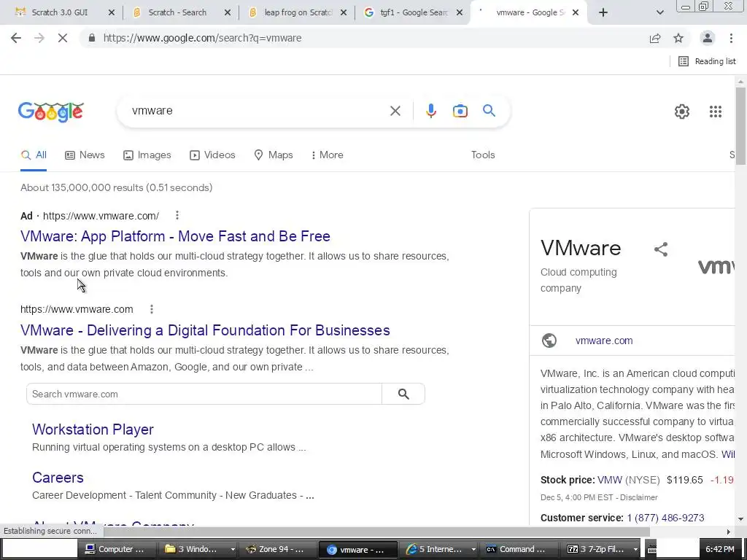
Task: Expand the 5 Internet Explorer taskbar group
Action: pyautogui.click(x=473, y=549)
